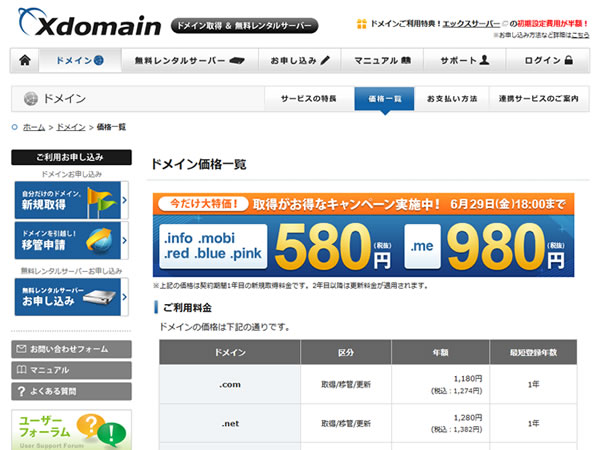Click the ご利用お申し込み sidebar header

pos(72,157)
